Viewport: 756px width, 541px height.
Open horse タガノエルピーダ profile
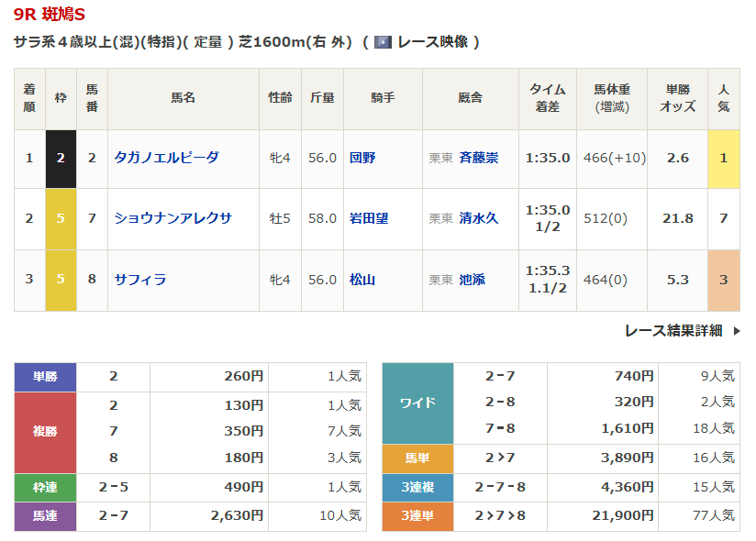(x=166, y=158)
